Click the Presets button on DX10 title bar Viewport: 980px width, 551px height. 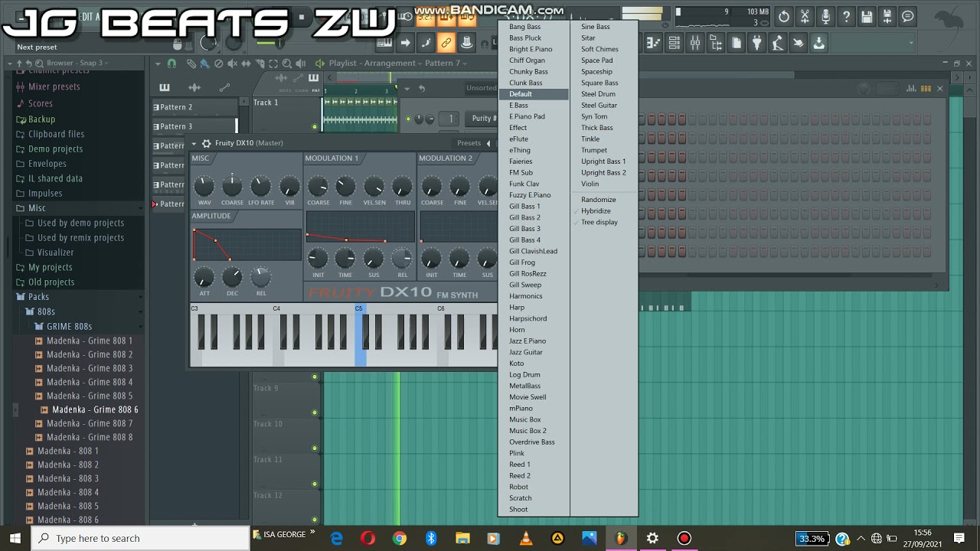[469, 143]
